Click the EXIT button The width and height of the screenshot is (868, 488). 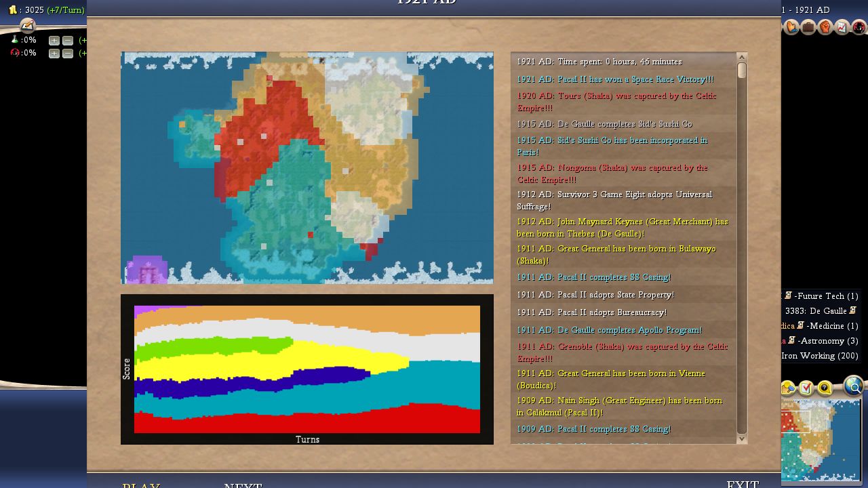click(x=743, y=484)
